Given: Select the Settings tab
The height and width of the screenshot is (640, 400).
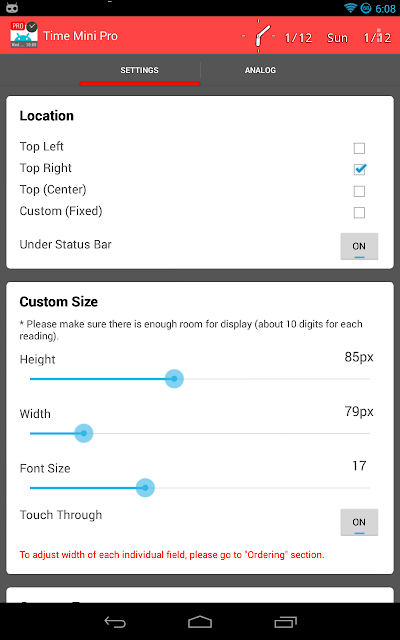Looking at the screenshot, I should pos(140,70).
